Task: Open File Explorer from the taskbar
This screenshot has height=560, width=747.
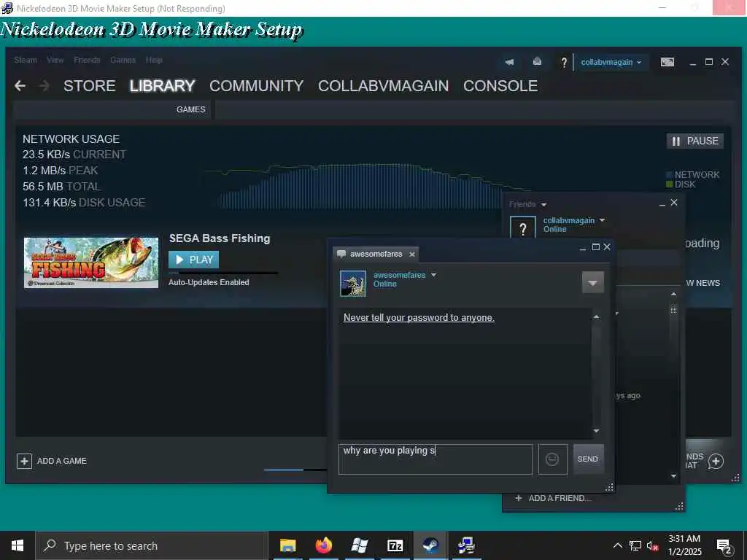Action: pyautogui.click(x=287, y=545)
